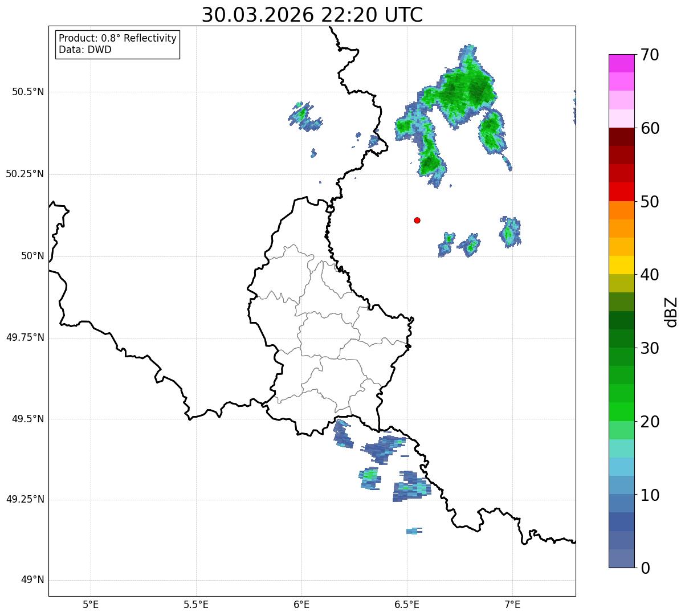Click the 5.5°E longitude label
The image size is (685, 616).
[x=197, y=604]
